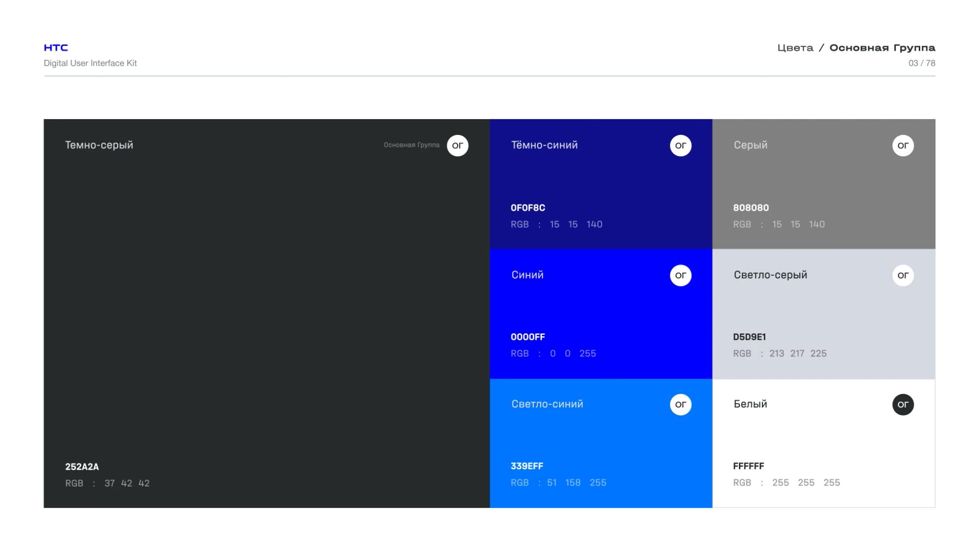Screen dimensions: 980x551
Task: Select the Темно-серый swatch title
Action: coord(99,145)
